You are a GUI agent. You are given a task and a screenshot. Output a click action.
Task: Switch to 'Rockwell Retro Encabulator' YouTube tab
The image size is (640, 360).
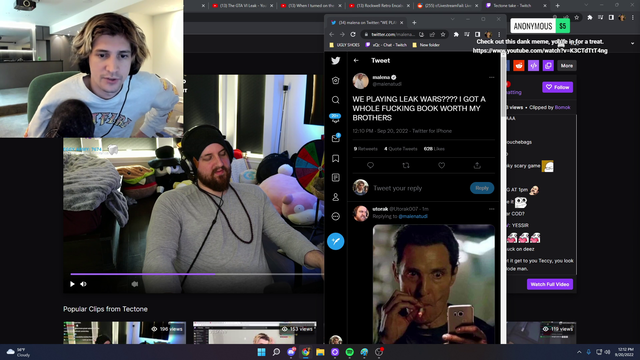pyautogui.click(x=379, y=6)
